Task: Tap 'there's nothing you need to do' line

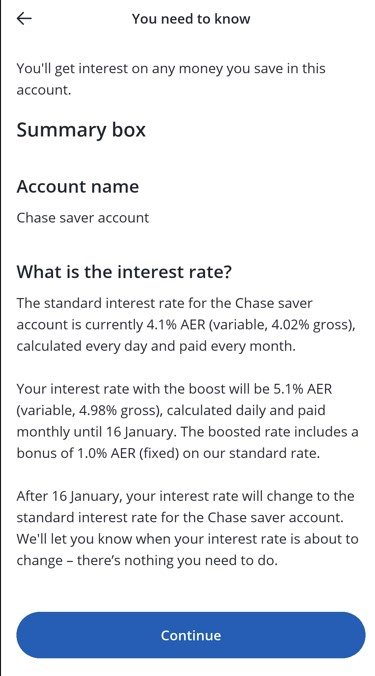Action: (147, 560)
